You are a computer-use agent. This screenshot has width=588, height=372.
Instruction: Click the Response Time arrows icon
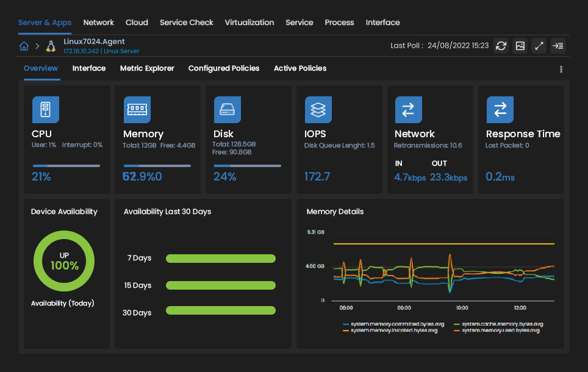[x=500, y=110]
